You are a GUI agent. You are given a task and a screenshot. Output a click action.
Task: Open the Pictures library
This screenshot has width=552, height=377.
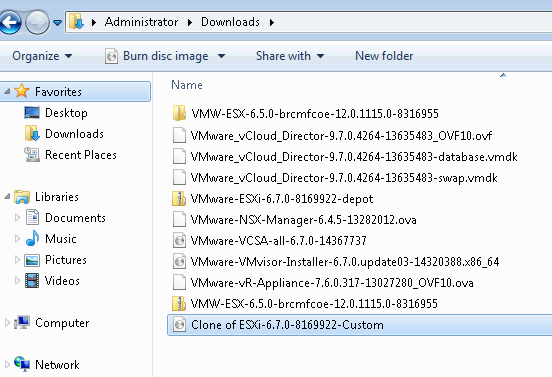[x=66, y=260]
